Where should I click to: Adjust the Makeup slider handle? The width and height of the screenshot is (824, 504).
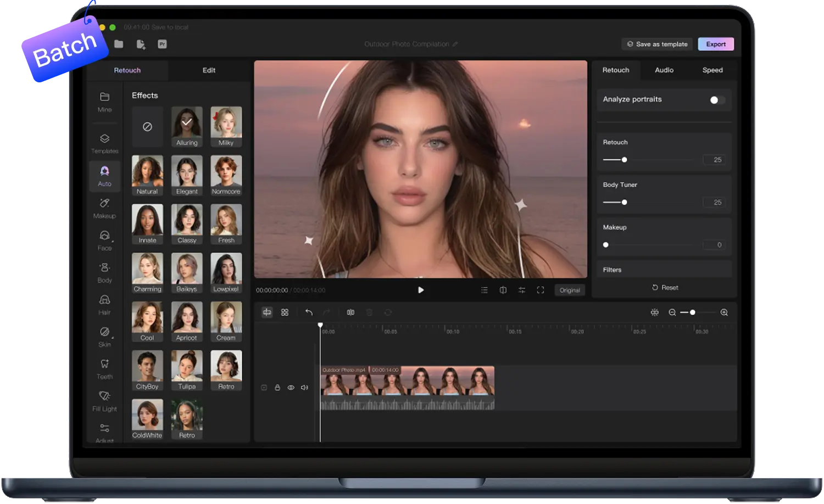(606, 245)
